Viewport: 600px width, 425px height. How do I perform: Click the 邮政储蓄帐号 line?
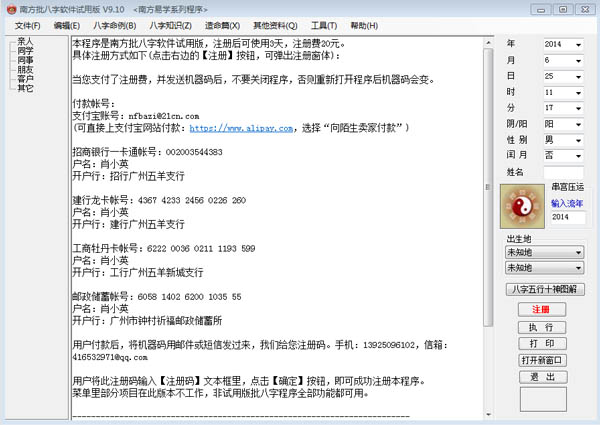click(x=157, y=297)
